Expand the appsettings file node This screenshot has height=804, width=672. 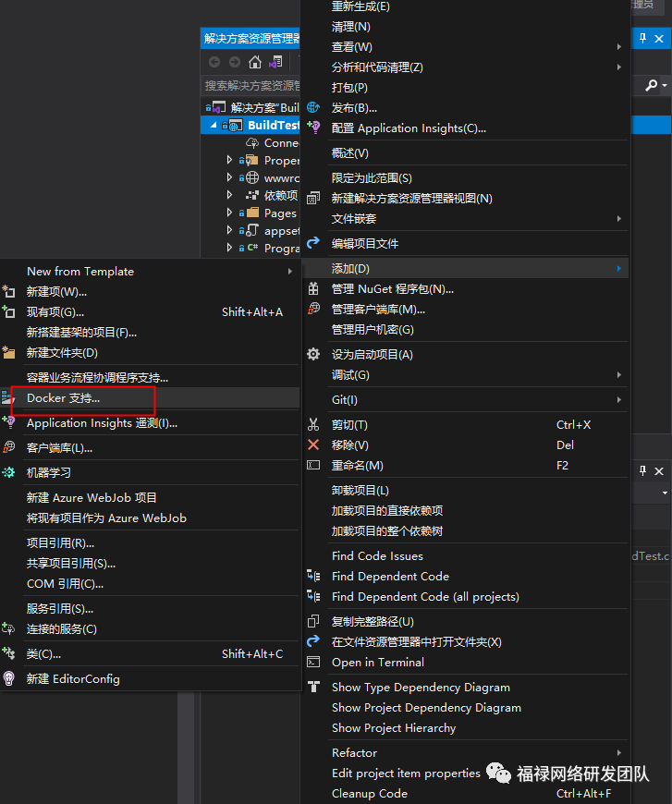point(229,230)
